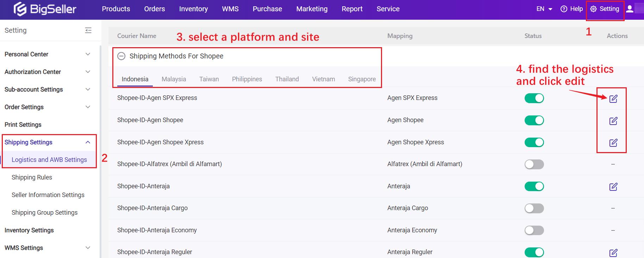Edit Shopee-ID-Agen SPX Express logistics

pyautogui.click(x=613, y=99)
